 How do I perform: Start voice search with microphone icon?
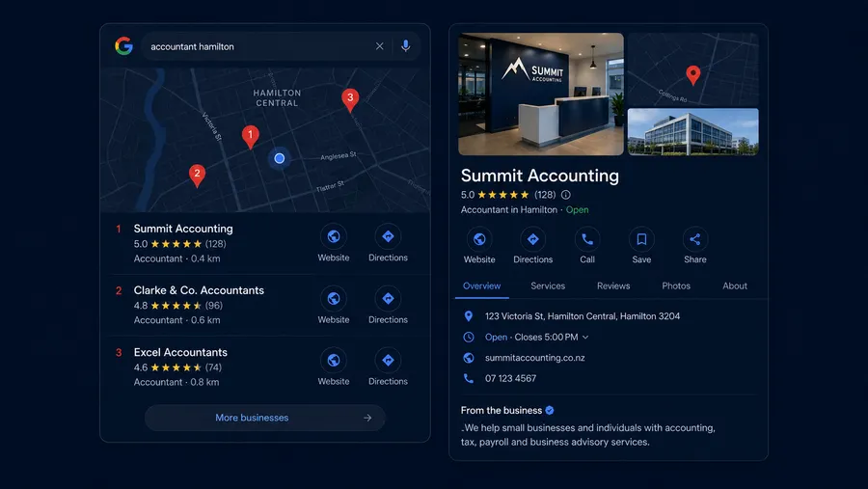(406, 46)
